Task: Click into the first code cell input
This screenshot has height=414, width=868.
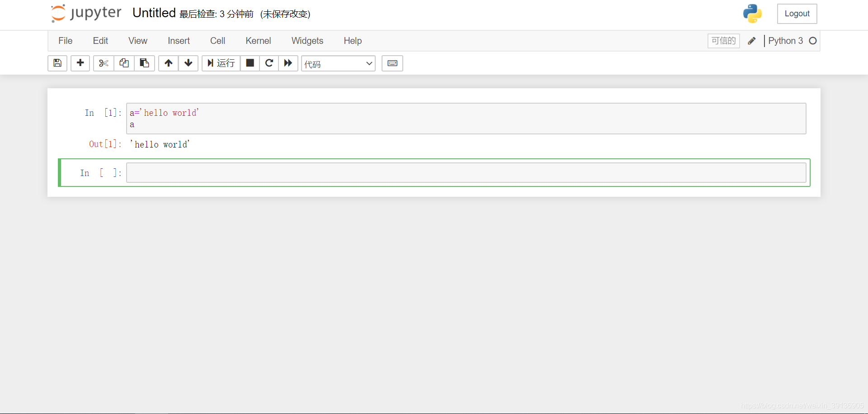Action: 466,119
